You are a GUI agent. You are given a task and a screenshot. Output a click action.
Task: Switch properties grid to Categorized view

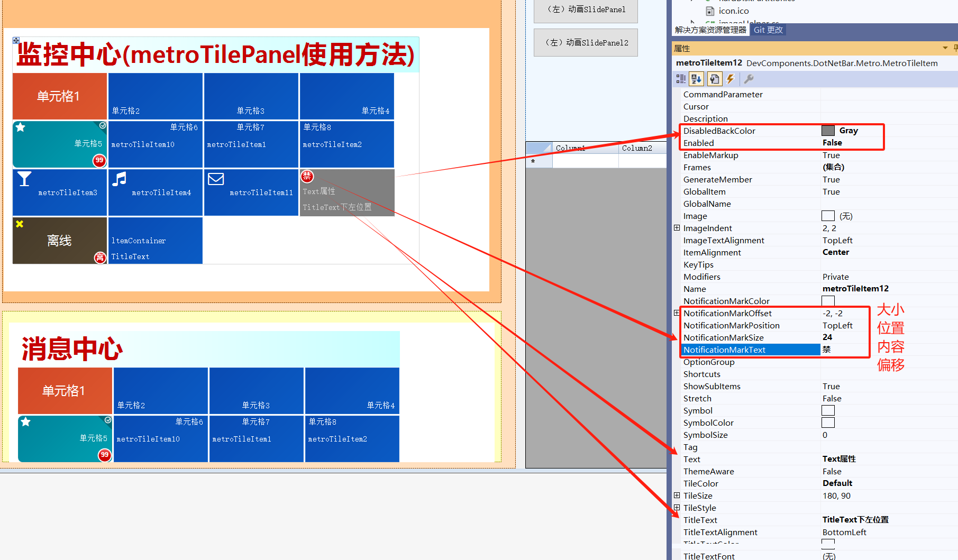pyautogui.click(x=681, y=79)
